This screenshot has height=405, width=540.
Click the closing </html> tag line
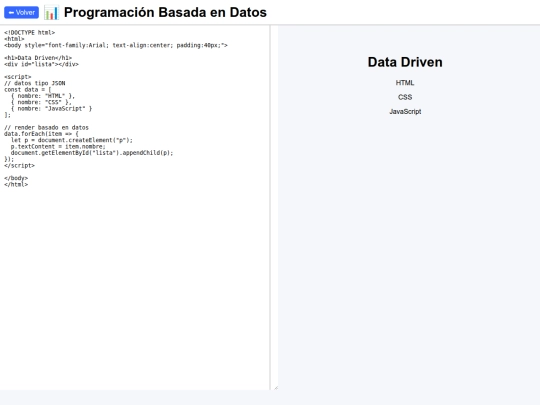click(16, 184)
